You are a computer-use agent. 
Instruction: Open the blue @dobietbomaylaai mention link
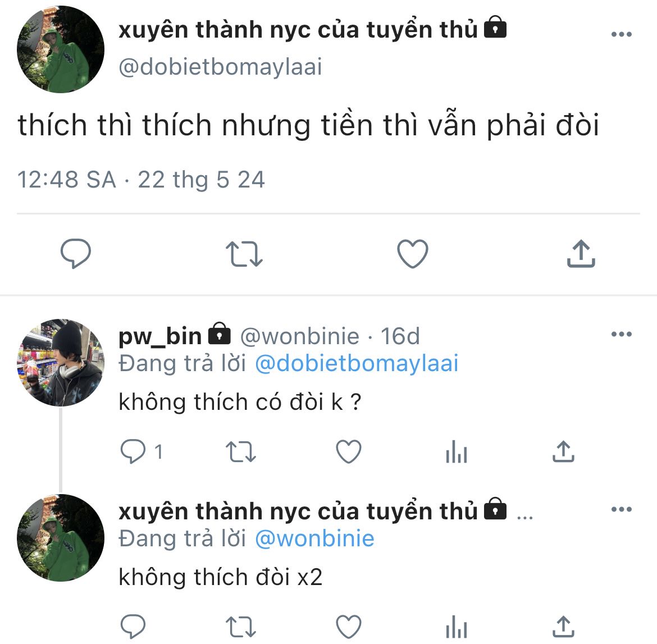(357, 363)
